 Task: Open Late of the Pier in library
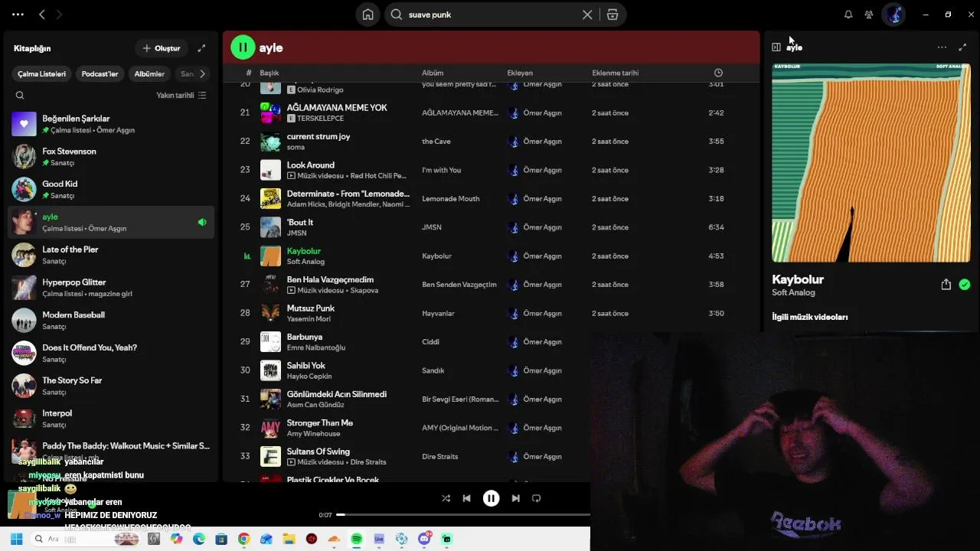point(111,255)
